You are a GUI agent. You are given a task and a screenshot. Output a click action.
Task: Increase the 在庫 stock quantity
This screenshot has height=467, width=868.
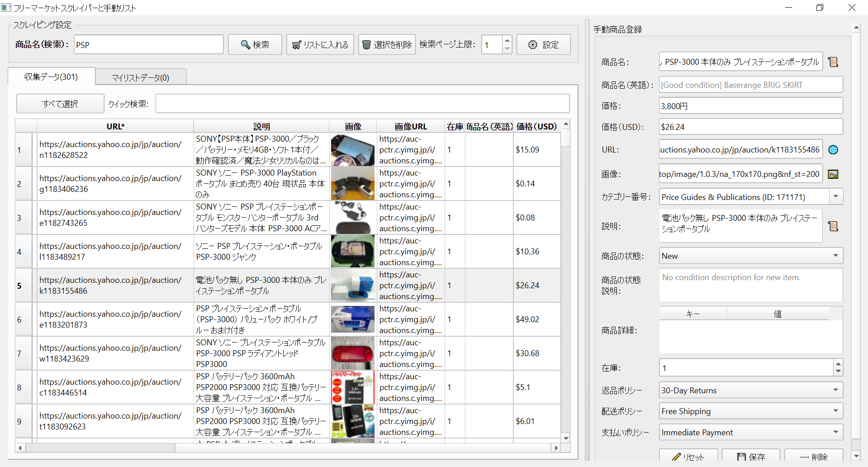tap(838, 363)
